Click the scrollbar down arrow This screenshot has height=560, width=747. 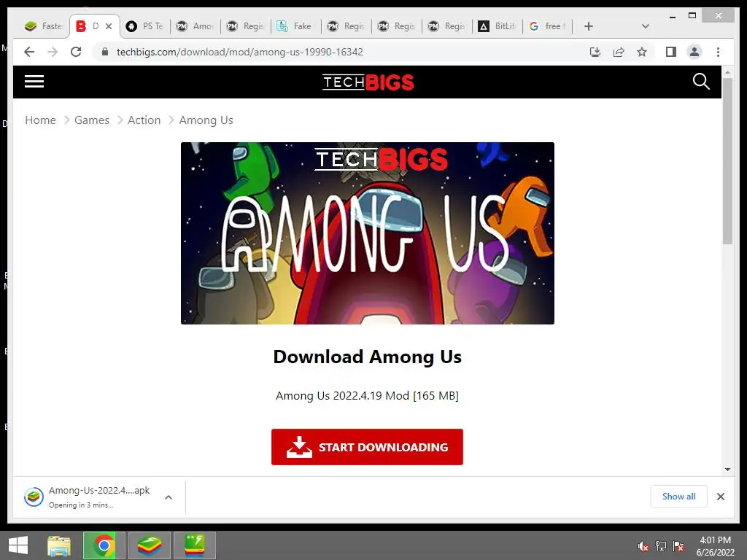pos(727,469)
